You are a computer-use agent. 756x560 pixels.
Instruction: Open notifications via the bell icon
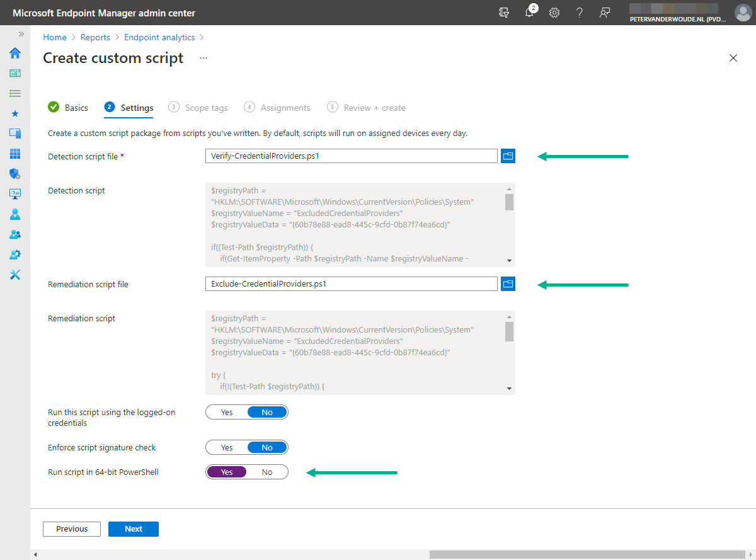(530, 12)
